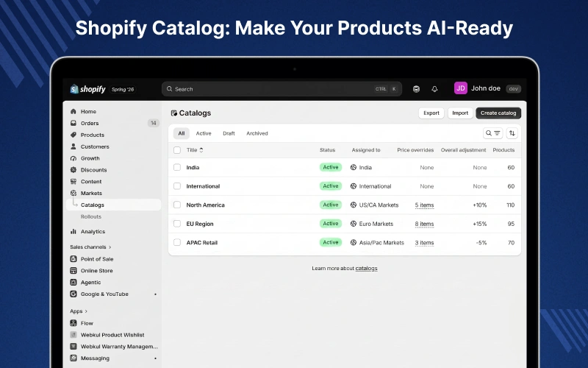The height and width of the screenshot is (368, 588).
Task: Open Agentic channel icon
Action: pos(73,282)
